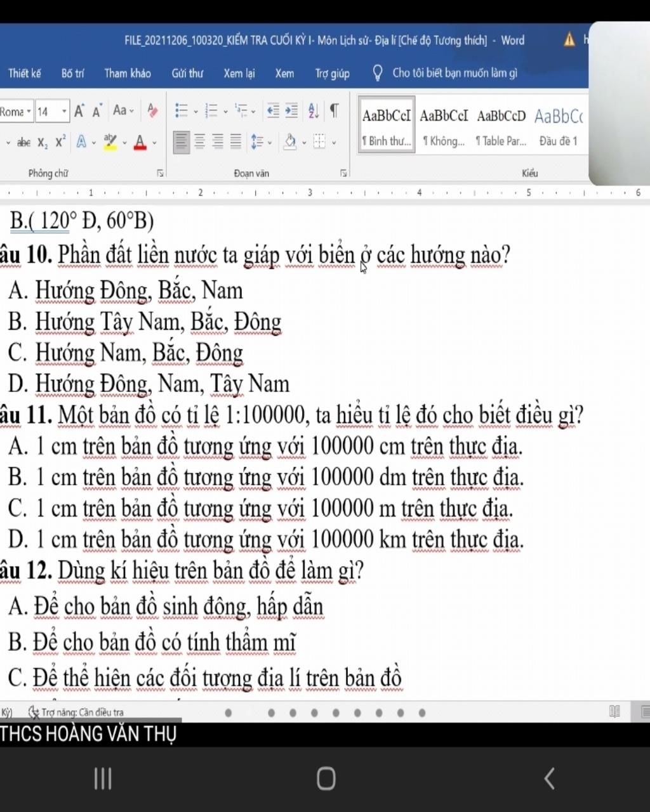Open the font size 14 dropdown

[x=64, y=112]
